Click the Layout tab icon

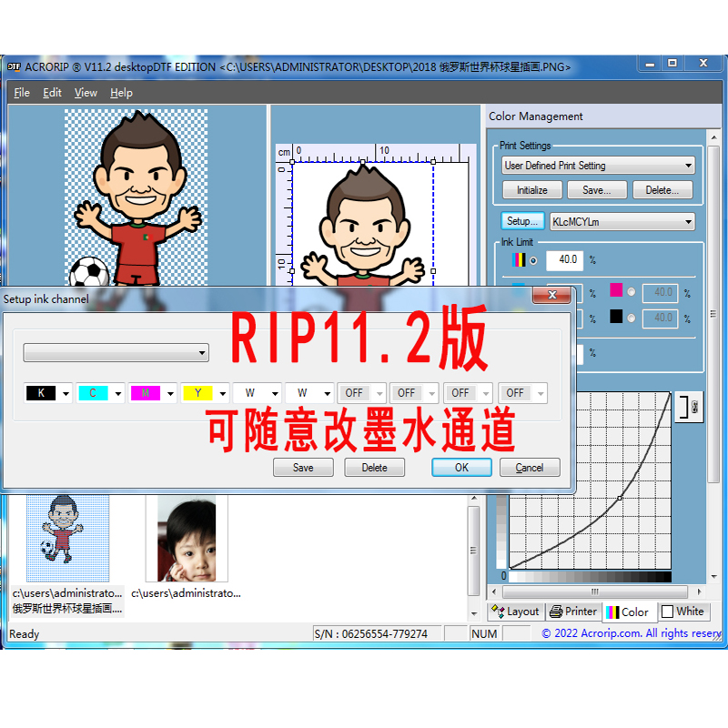[x=498, y=612]
